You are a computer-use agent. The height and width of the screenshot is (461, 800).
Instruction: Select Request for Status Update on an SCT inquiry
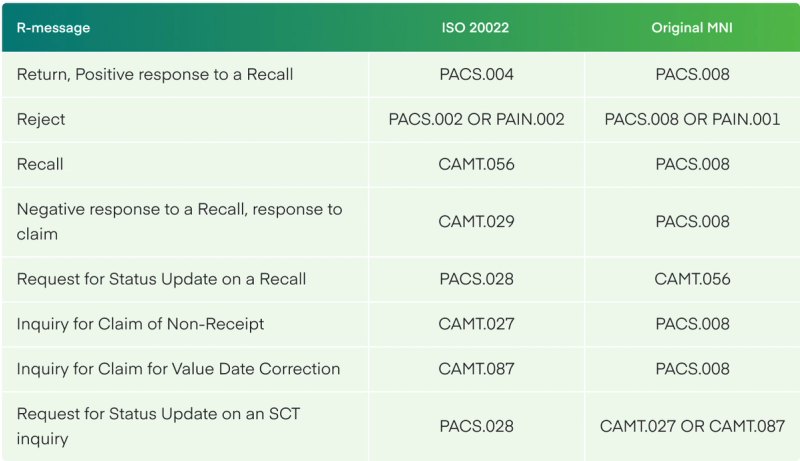(158, 426)
